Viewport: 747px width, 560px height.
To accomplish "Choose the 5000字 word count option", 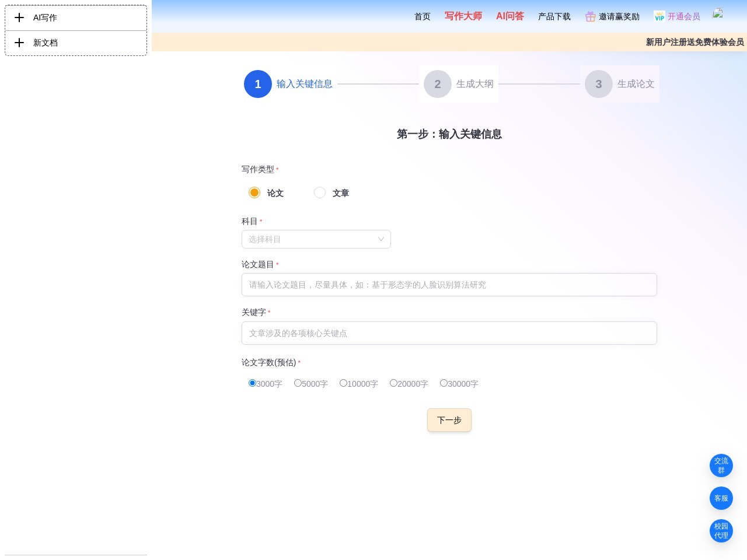I will [x=298, y=383].
